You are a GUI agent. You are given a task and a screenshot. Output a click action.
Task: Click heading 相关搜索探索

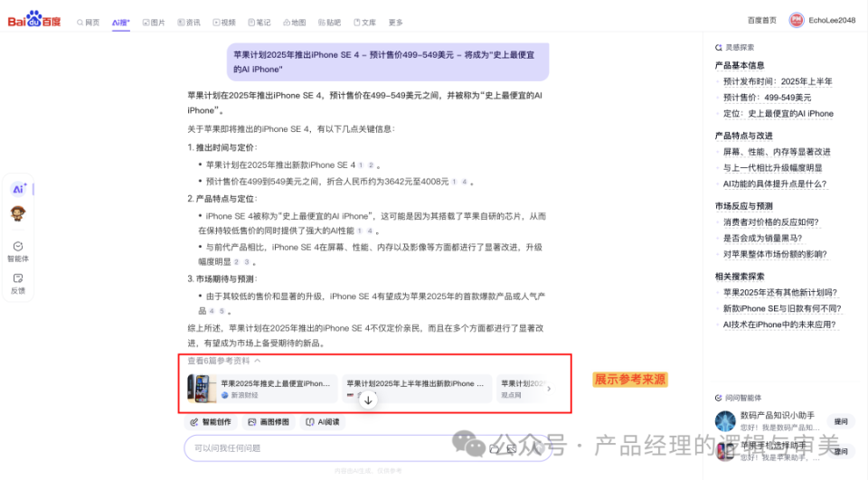(740, 277)
